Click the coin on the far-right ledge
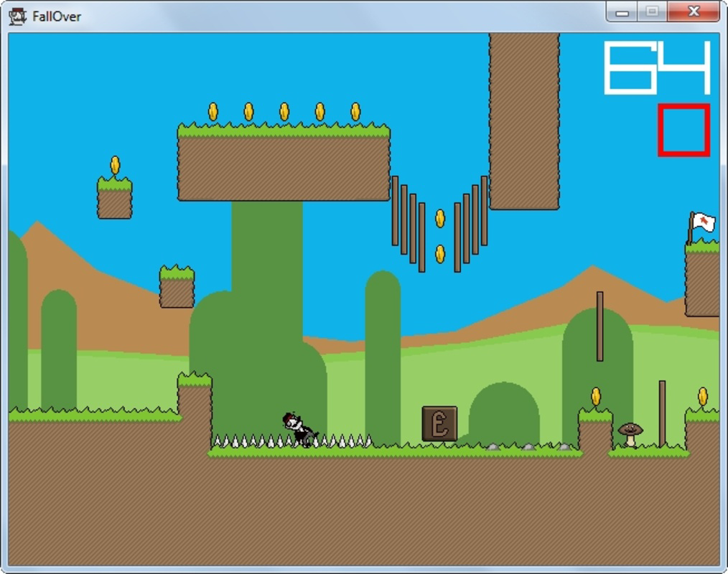This screenshot has height=574, width=728. (x=703, y=397)
